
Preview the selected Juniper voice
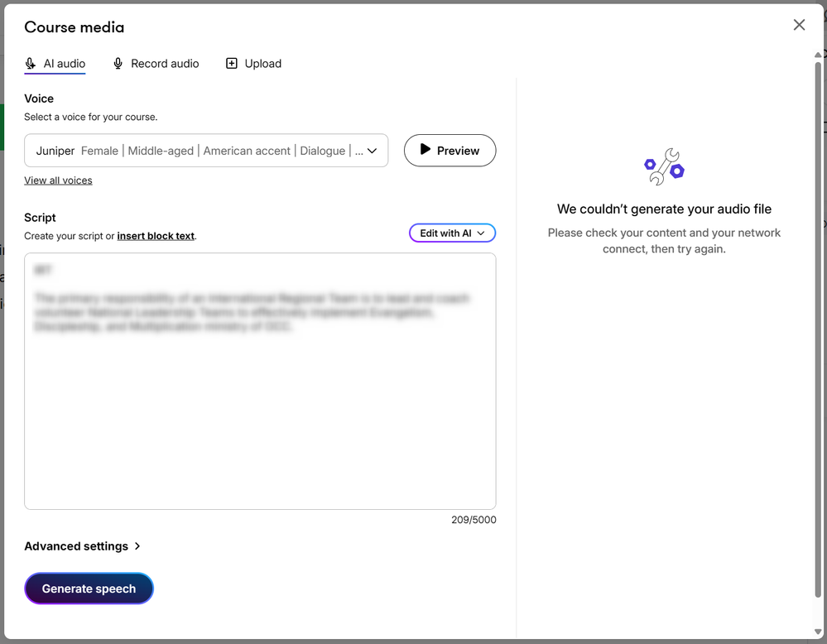pyautogui.click(x=450, y=151)
